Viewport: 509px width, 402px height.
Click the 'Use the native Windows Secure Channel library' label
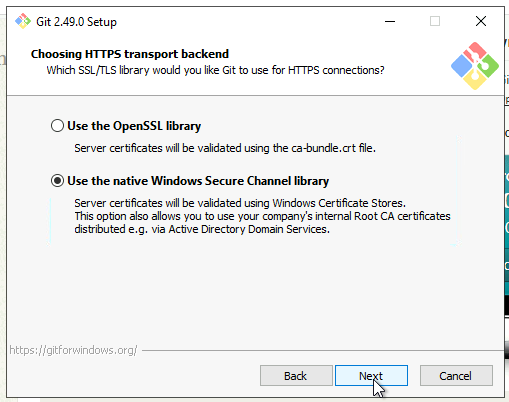(x=198, y=181)
